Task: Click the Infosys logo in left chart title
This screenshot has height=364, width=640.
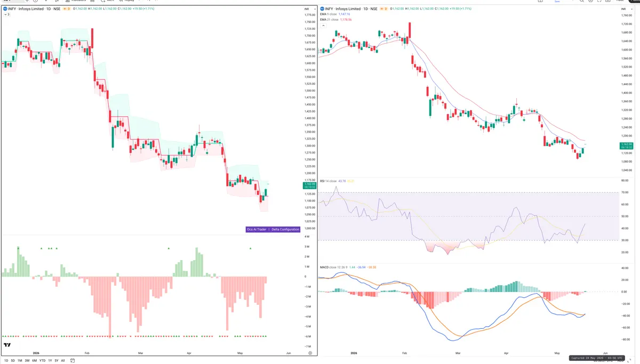Action: (5, 9)
